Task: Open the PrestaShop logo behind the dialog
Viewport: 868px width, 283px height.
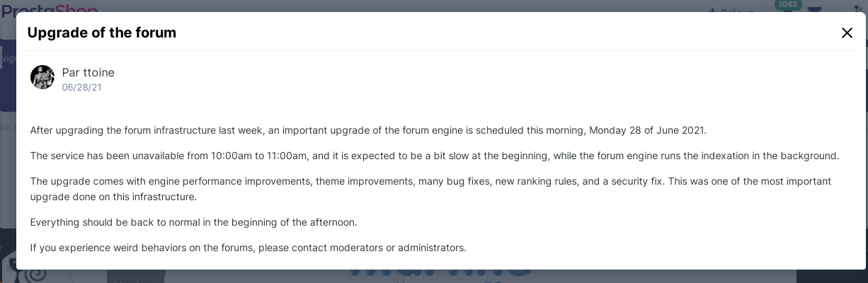Action: (x=48, y=6)
